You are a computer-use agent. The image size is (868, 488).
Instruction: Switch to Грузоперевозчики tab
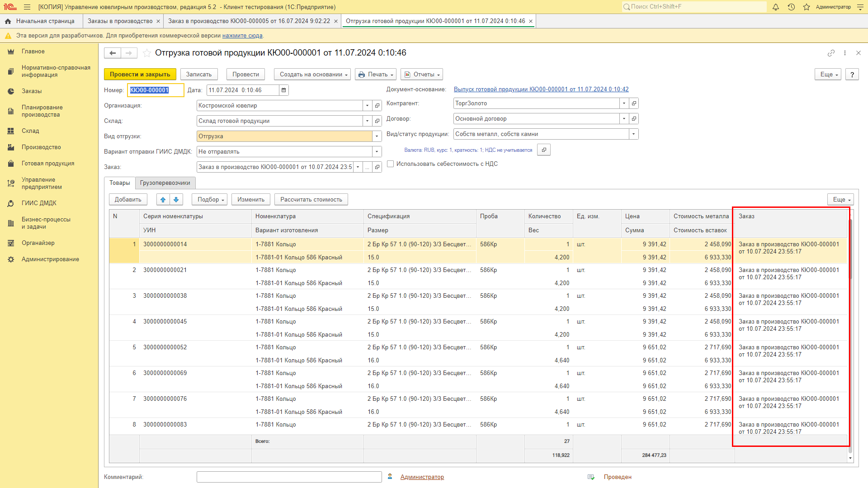tap(165, 183)
